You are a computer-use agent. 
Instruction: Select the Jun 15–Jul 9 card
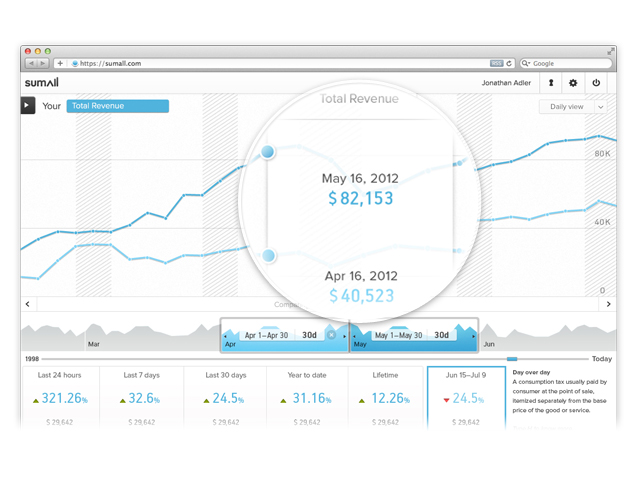(x=466, y=398)
